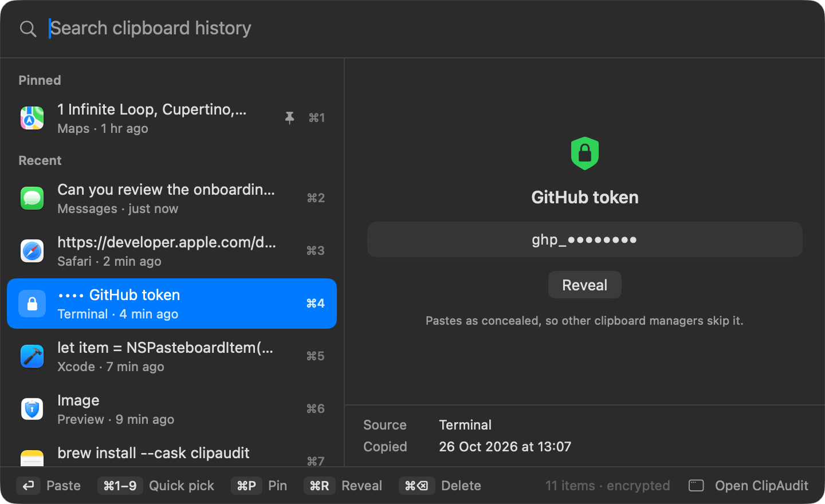The width and height of the screenshot is (825, 504).
Task: Click the Notes icon beside brew install
Action: coord(32,458)
